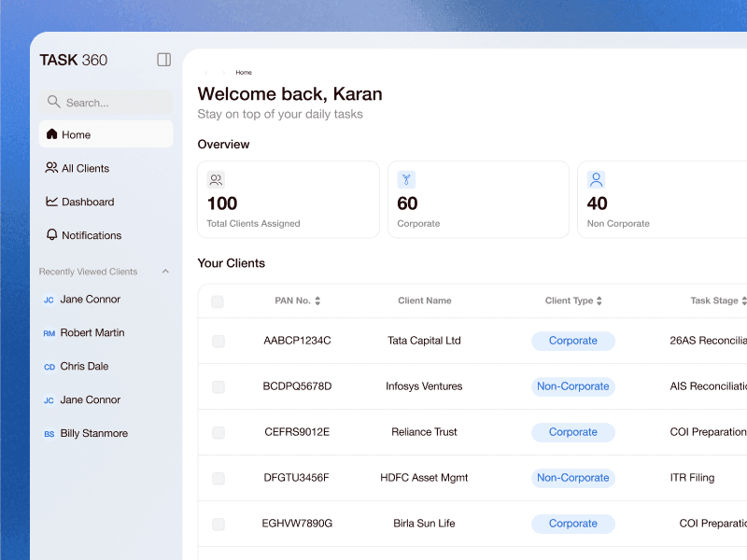The image size is (747, 560).
Task: Click the ITR Filing task stage
Action: [x=692, y=478]
